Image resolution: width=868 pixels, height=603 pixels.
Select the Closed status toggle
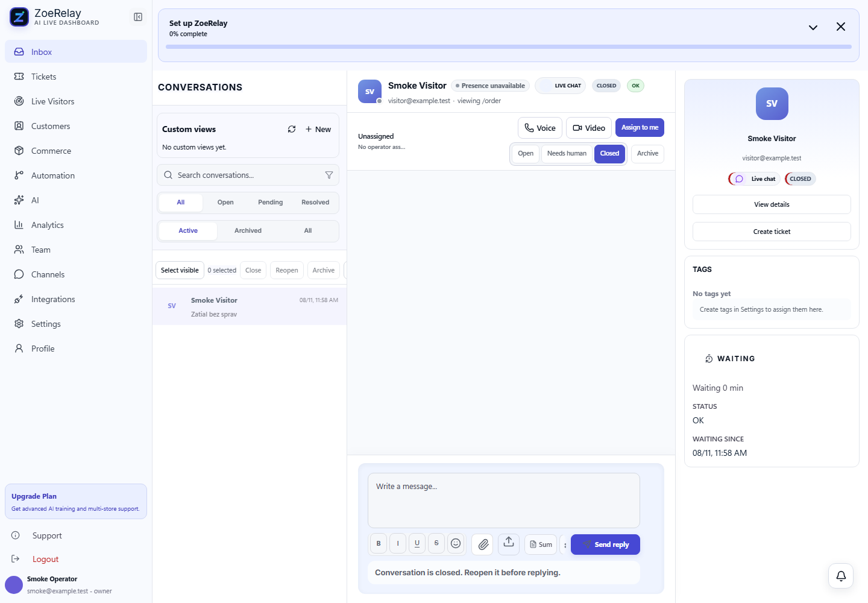click(609, 154)
